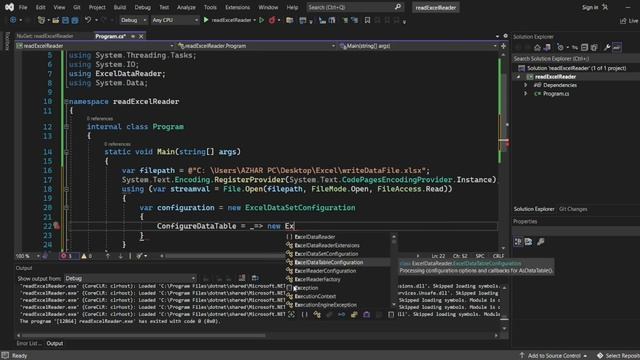Click the search magnifier icon in title bar
Screen dimensions: 640x360
click(398, 7)
